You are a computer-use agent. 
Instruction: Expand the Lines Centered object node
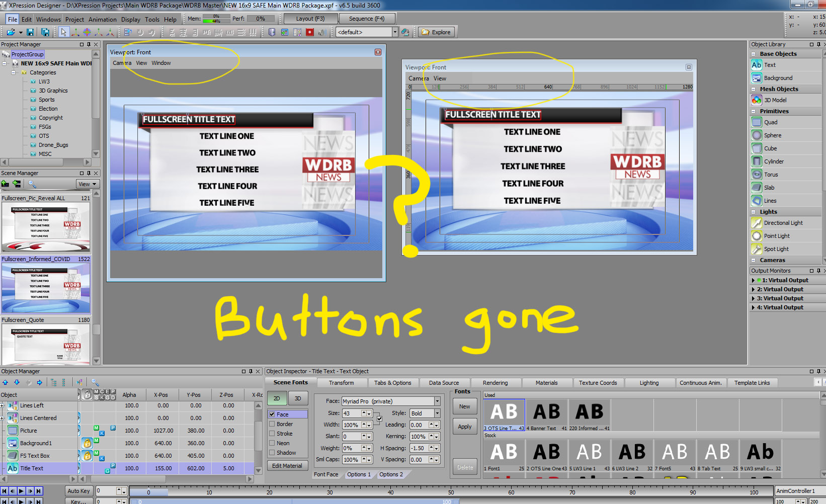2,418
